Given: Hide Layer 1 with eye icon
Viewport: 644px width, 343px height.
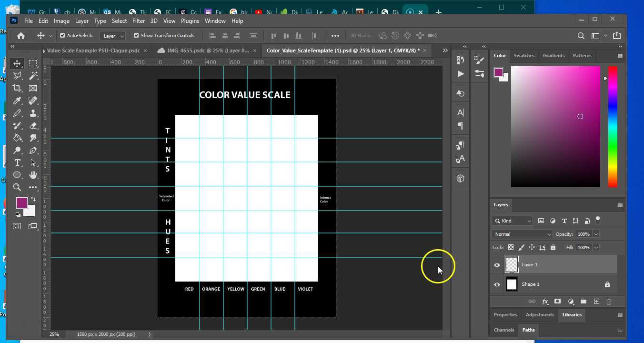Looking at the screenshot, I should click(x=497, y=265).
